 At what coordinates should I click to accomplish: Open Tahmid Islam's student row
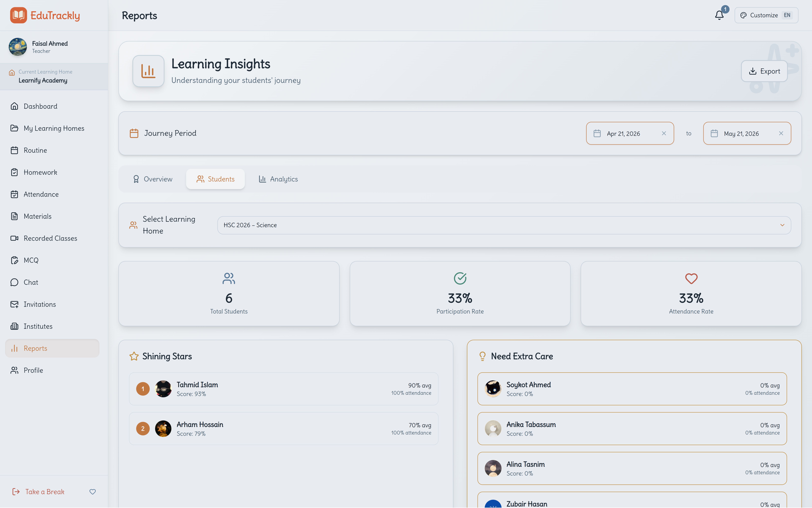tap(284, 389)
